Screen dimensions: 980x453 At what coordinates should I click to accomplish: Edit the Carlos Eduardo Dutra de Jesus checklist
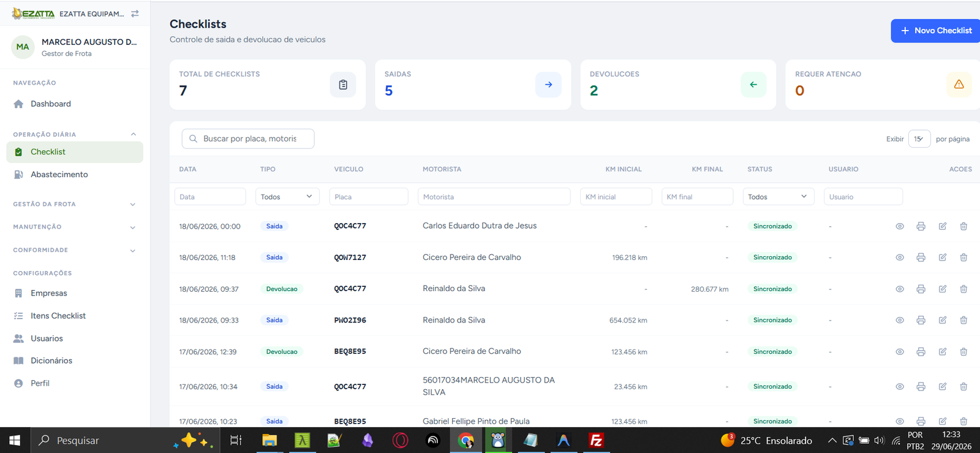[x=943, y=226]
